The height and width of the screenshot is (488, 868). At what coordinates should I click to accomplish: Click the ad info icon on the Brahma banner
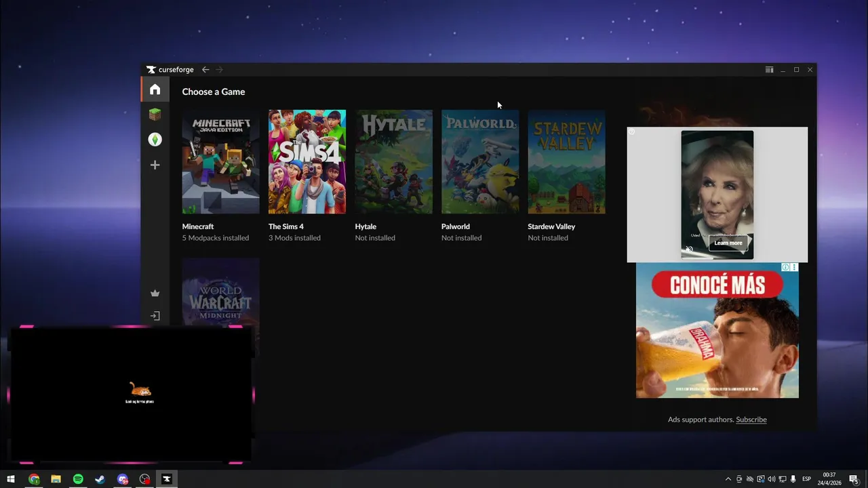coord(785,267)
